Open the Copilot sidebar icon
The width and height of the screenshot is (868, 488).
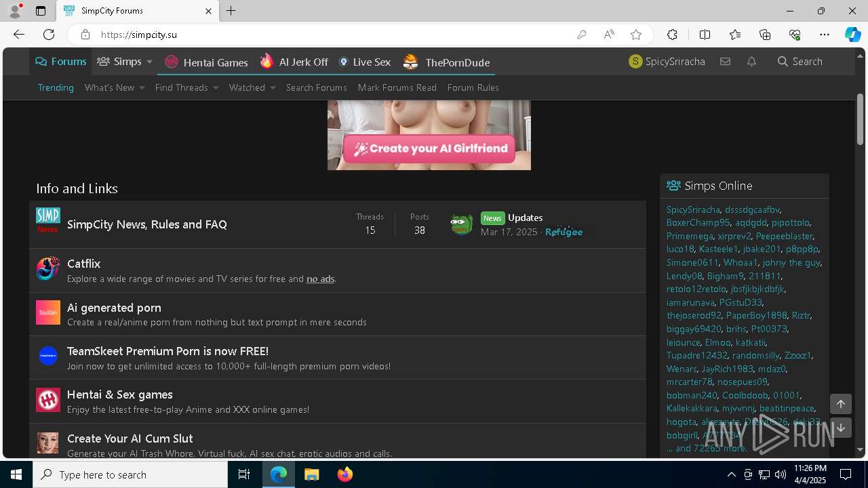[x=852, y=35]
